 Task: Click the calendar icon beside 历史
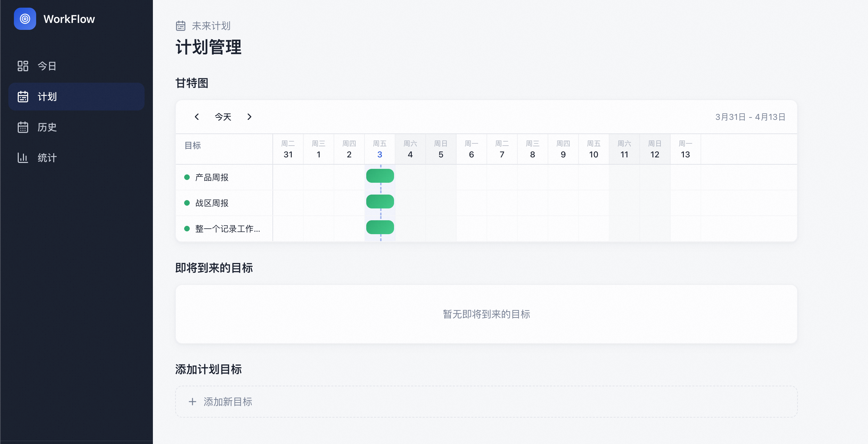point(23,127)
